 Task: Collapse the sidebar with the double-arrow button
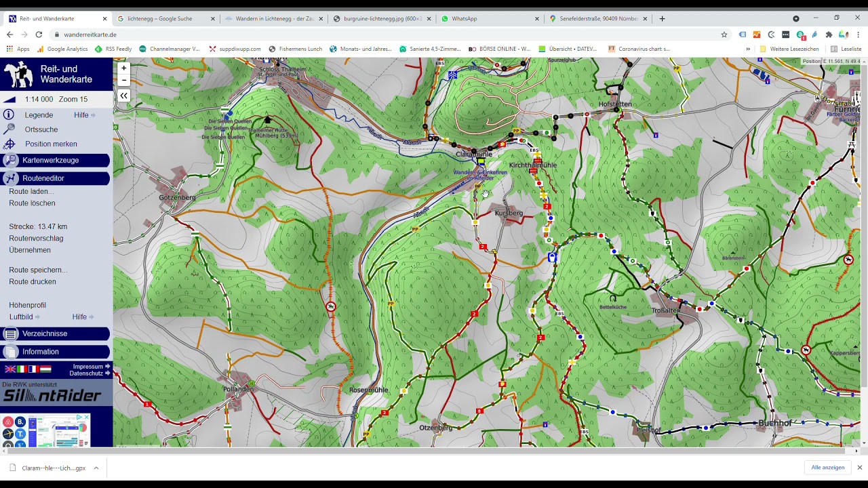coord(123,96)
